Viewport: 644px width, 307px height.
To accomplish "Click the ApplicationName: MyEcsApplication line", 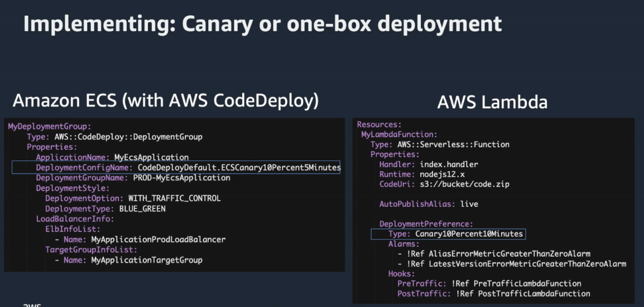I will pyautogui.click(x=112, y=157).
